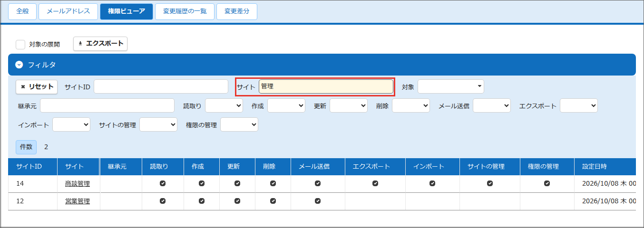Click 作成 check icon in 営業管理 row
This screenshot has height=228, width=644.
202,201
